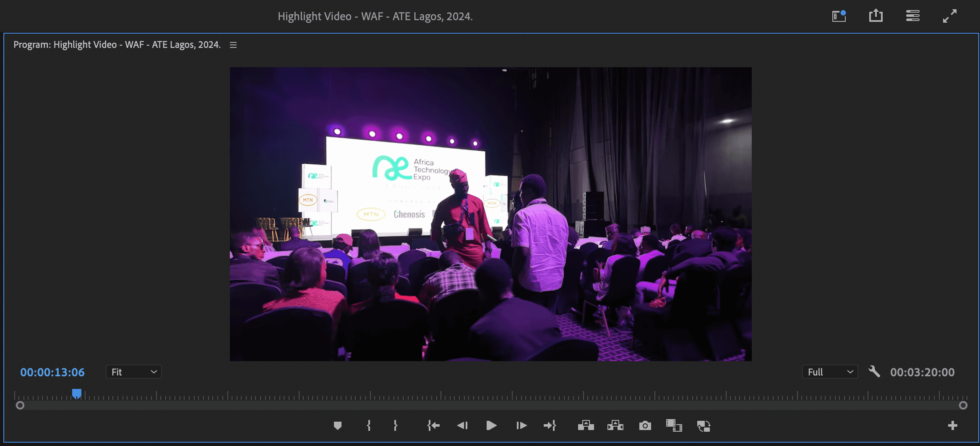Toggle proxies button
This screenshot has height=446, width=980.
click(x=704, y=426)
